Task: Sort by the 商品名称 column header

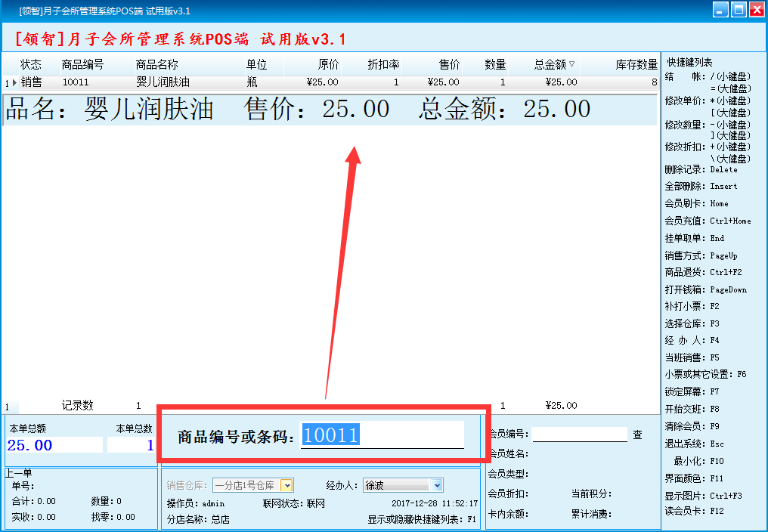Action: pos(156,65)
